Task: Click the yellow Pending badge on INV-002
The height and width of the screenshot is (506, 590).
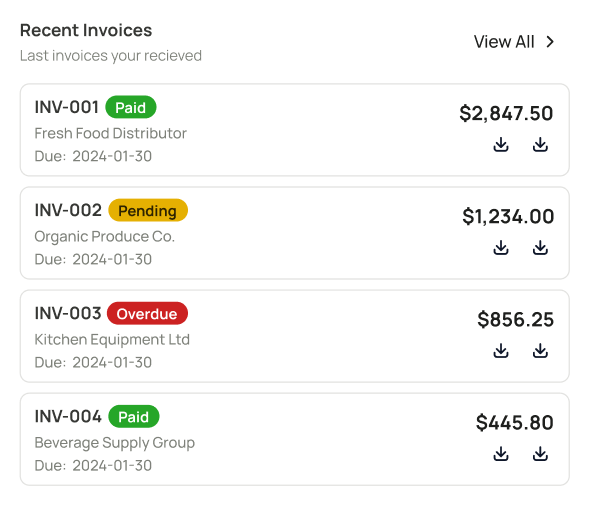Action: pyautogui.click(x=148, y=210)
